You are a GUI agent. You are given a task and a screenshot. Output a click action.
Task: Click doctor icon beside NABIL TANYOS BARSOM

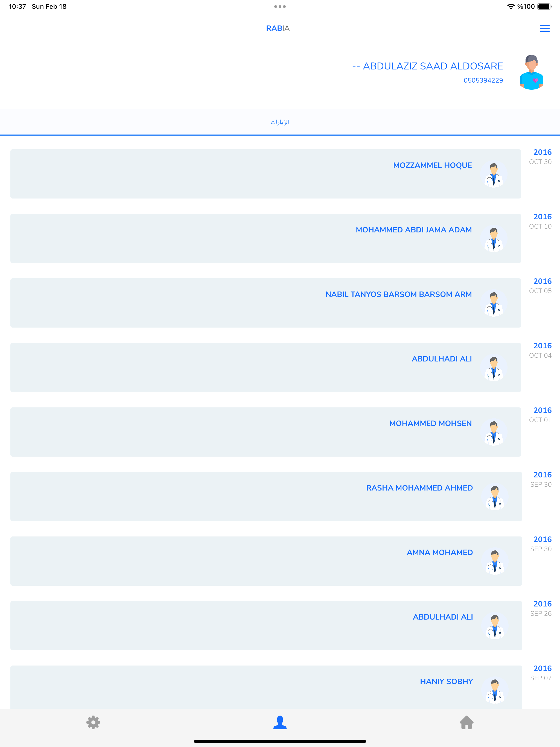(x=494, y=303)
